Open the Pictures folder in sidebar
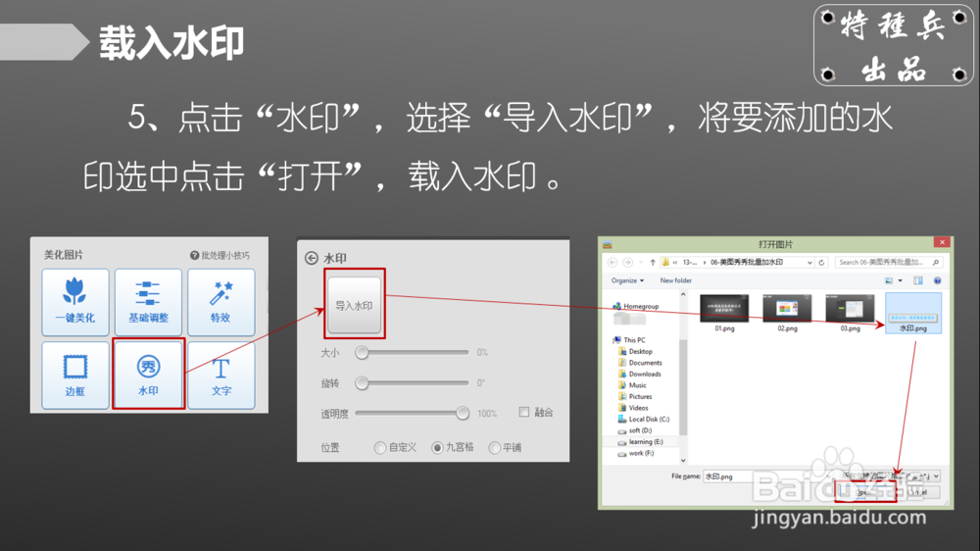The width and height of the screenshot is (980, 551). tap(634, 396)
